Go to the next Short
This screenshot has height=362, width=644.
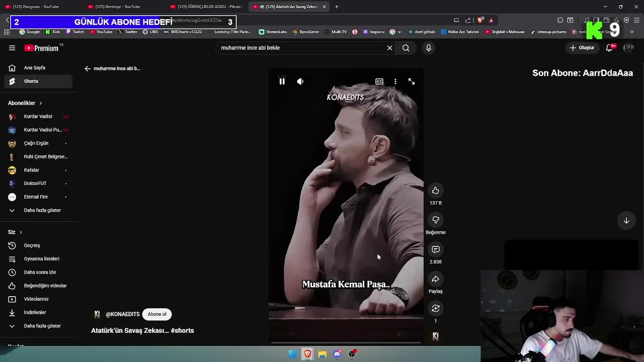click(626, 221)
